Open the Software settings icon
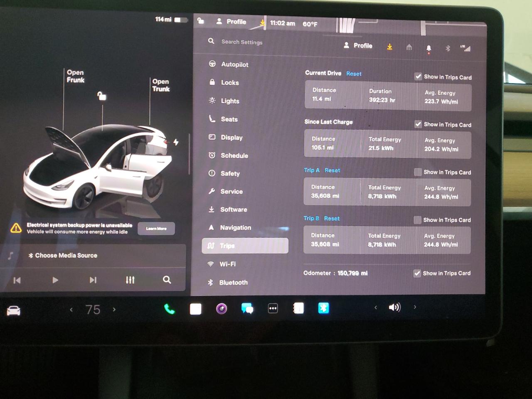Screen dimensions: 532x399 (212, 209)
